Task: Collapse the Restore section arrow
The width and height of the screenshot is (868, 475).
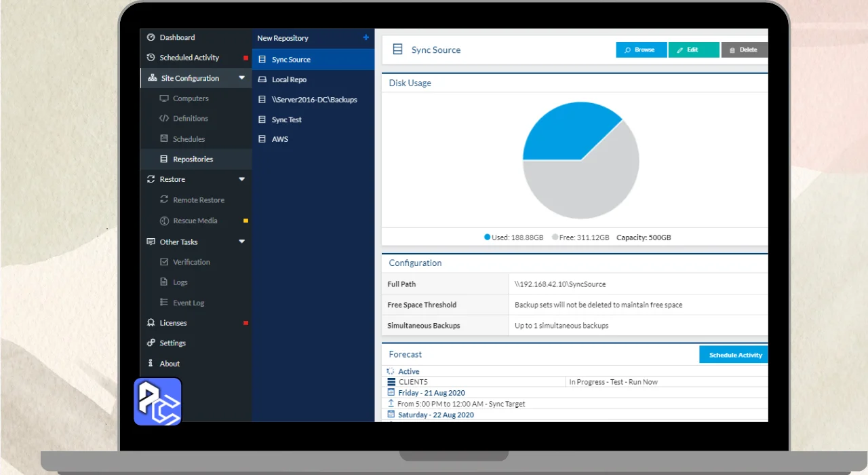Action: 242,179
